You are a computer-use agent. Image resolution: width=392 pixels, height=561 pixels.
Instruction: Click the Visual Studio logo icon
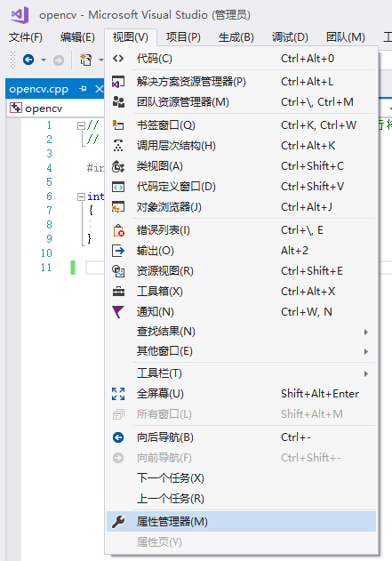20,14
